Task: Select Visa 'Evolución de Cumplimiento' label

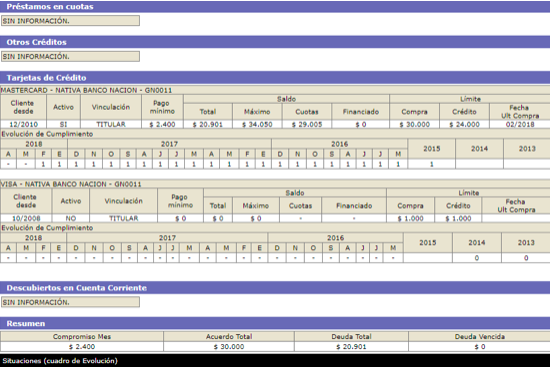Action: point(47,228)
